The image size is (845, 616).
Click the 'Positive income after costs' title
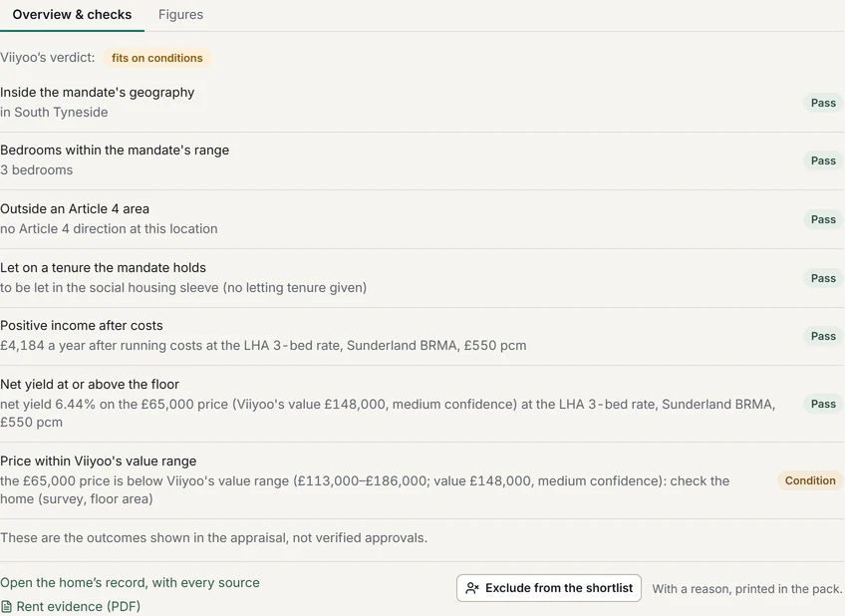[82, 326]
